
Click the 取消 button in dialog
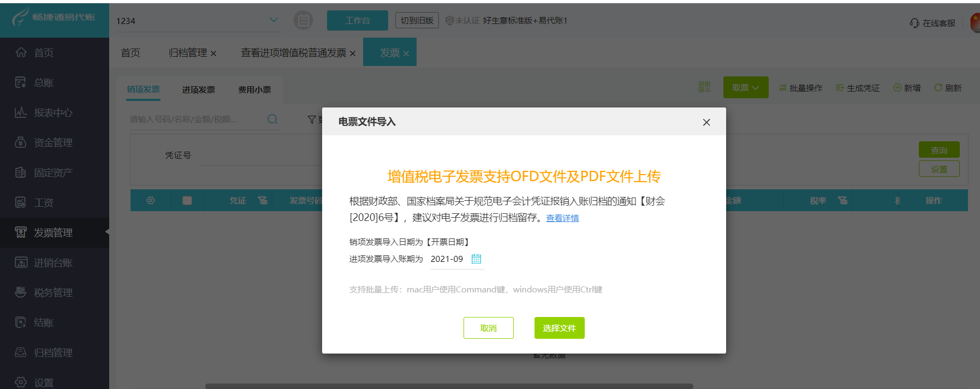pyautogui.click(x=489, y=328)
